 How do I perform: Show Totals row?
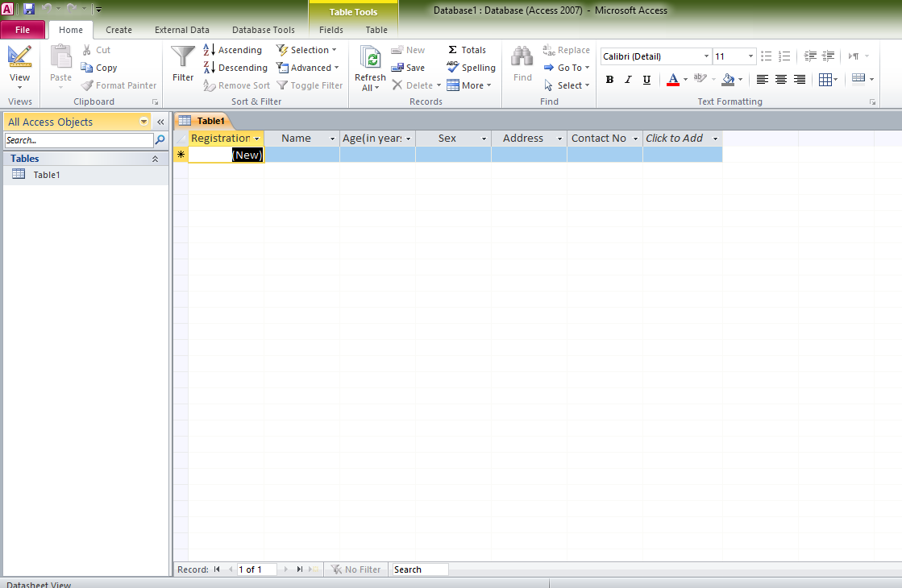tap(467, 50)
